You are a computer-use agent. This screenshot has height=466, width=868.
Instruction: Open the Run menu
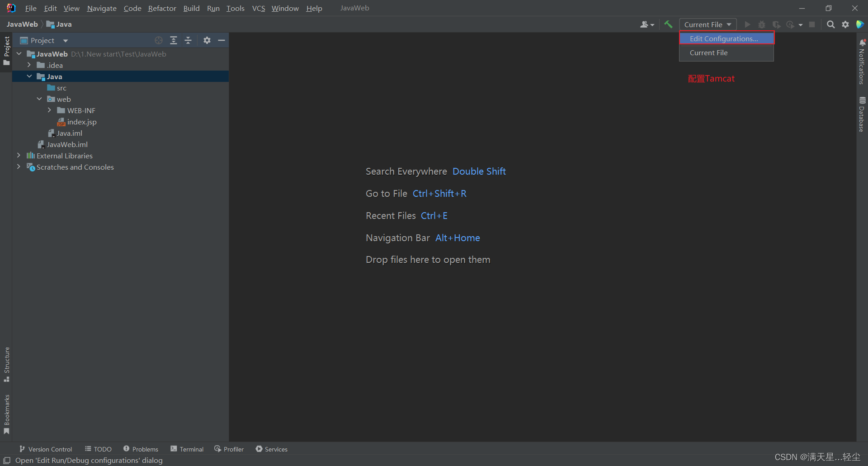[x=213, y=8]
